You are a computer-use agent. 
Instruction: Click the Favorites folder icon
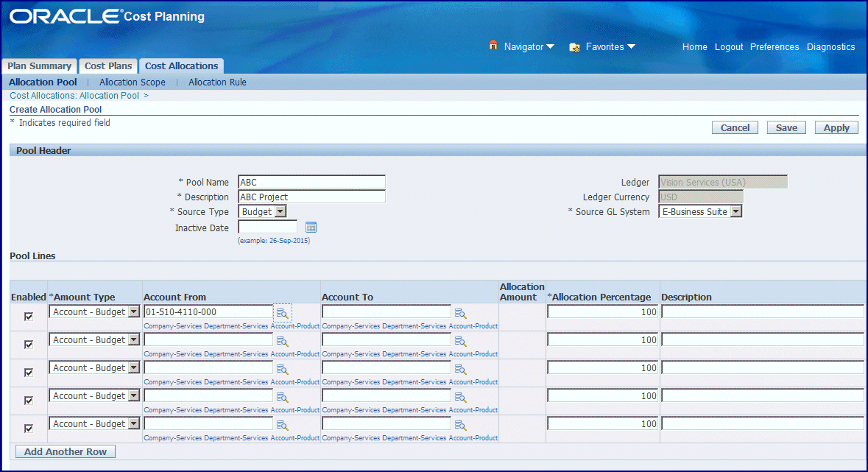(574, 47)
